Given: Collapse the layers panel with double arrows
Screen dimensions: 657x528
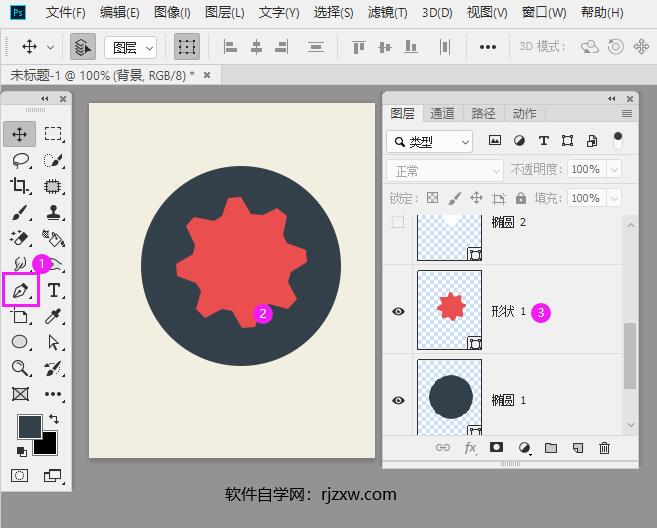Looking at the screenshot, I should (612, 99).
